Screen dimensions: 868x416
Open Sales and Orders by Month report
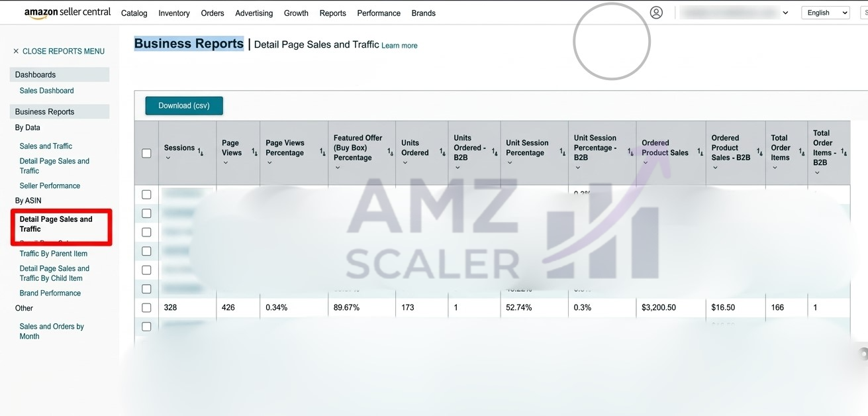coord(52,331)
